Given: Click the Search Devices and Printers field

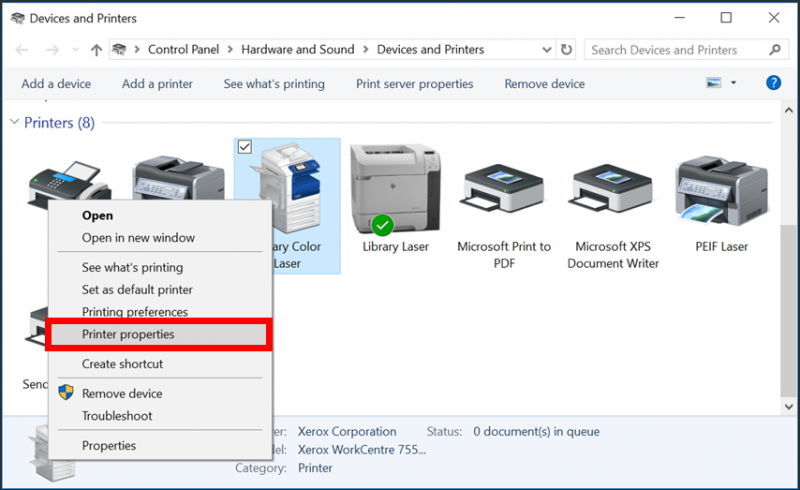Looking at the screenshot, I should (675, 50).
